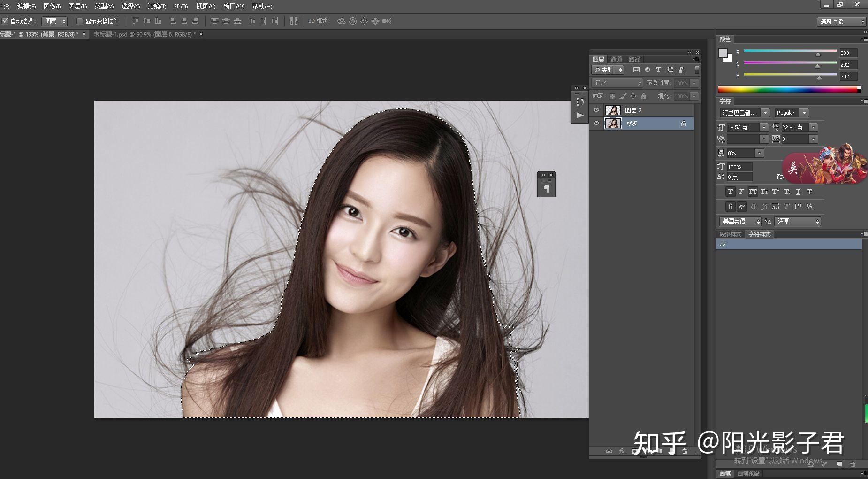Click the red R channel slider

(x=790, y=51)
